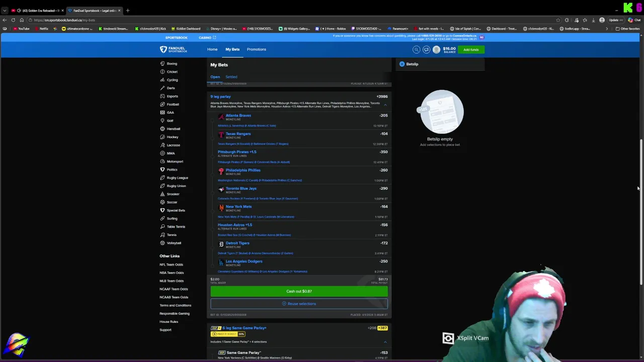
Task: Open the live chat support icon
Action: tap(426, 49)
